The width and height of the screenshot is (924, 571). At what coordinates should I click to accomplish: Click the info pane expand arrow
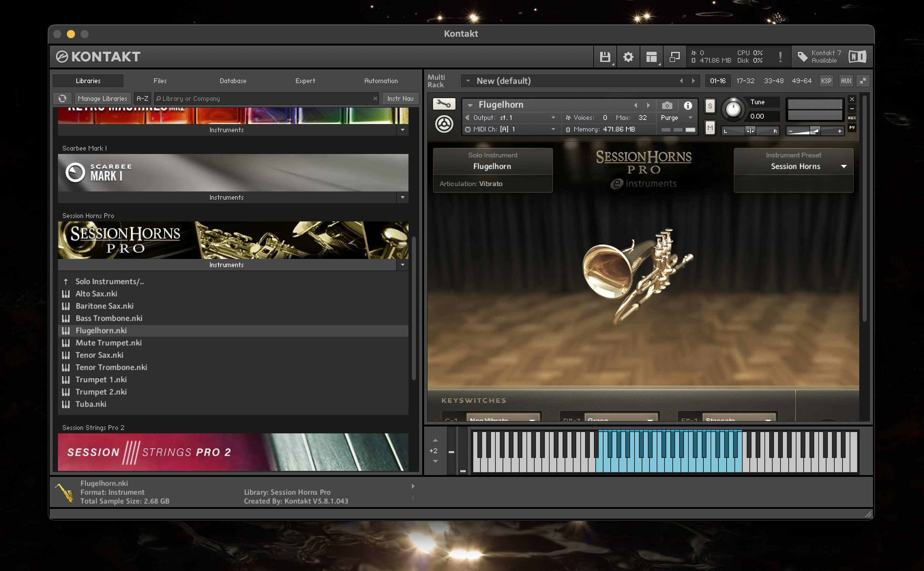click(413, 486)
